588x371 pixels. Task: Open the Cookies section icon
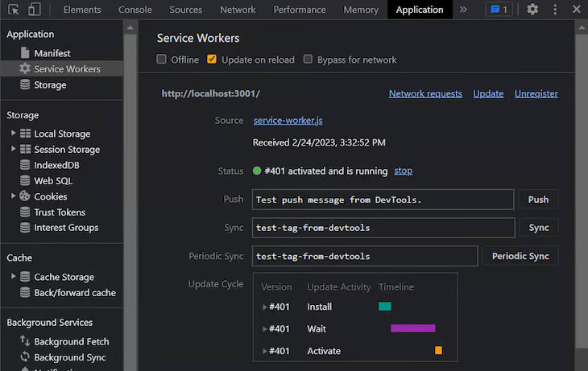[x=25, y=196]
